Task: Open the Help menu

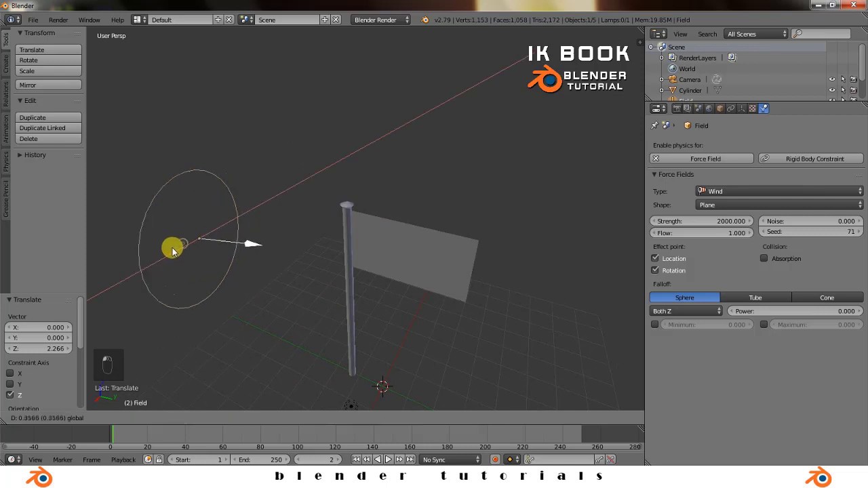Action: (117, 20)
